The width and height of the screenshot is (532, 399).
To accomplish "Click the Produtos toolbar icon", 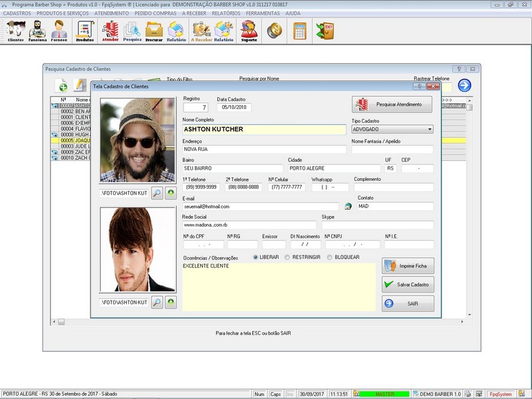I will 85,31.
